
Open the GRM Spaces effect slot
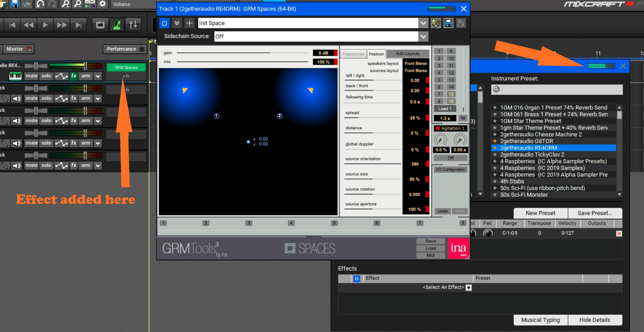126,67
